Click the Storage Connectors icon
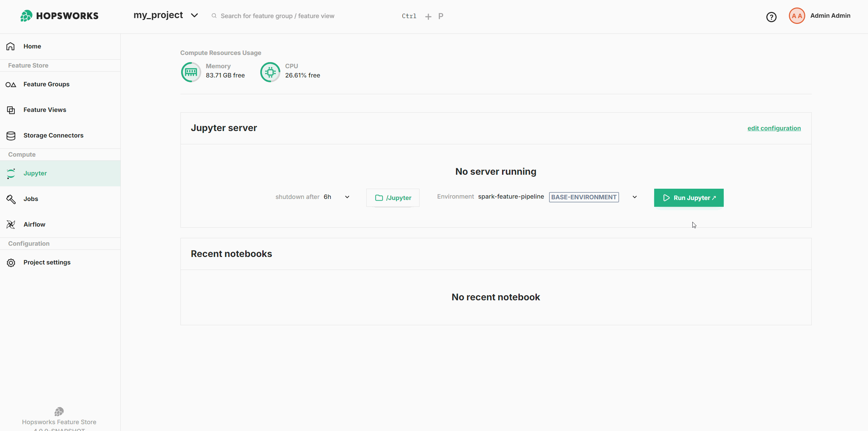The image size is (868, 431). (x=11, y=136)
